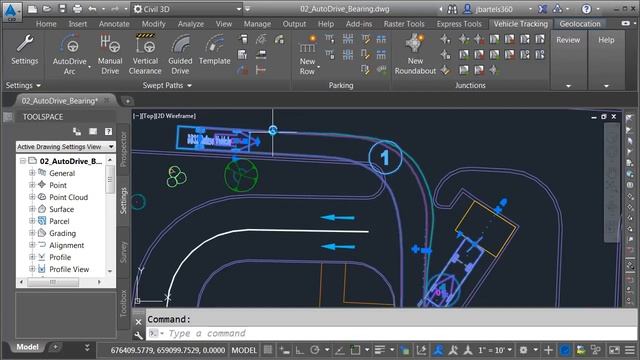Switch to the Geolocation ribbon tab

[580, 24]
